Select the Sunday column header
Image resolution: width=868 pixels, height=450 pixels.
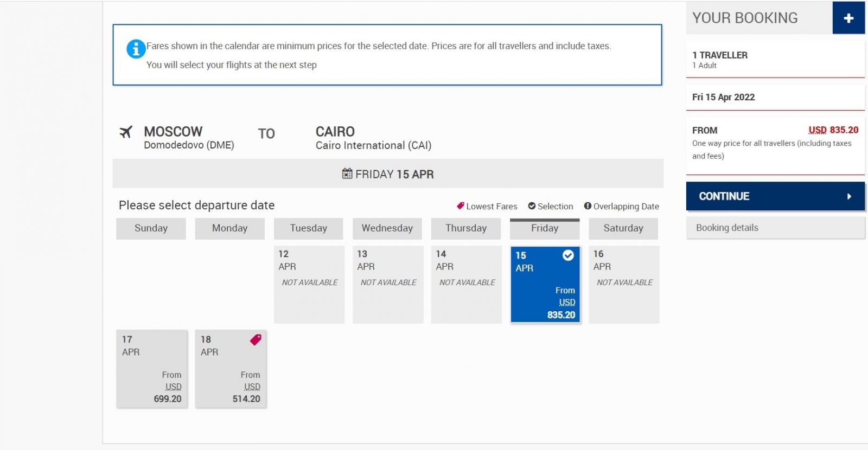pos(151,228)
